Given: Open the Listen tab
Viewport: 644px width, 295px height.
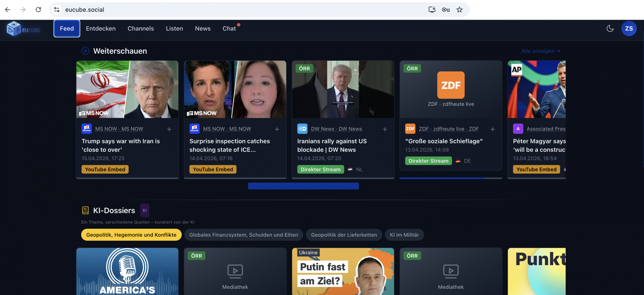Looking at the screenshot, I should click(x=174, y=28).
